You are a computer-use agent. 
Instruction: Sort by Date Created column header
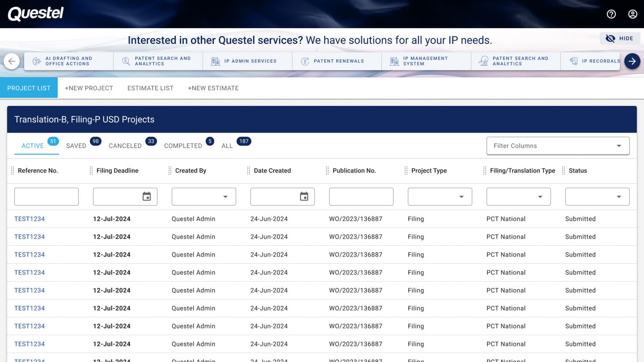pyautogui.click(x=272, y=171)
